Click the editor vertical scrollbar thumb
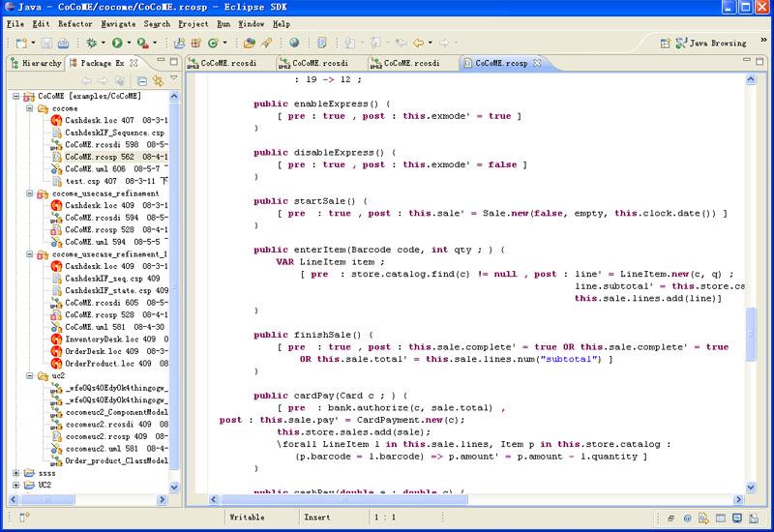The width and height of the screenshot is (774, 532). (751, 334)
